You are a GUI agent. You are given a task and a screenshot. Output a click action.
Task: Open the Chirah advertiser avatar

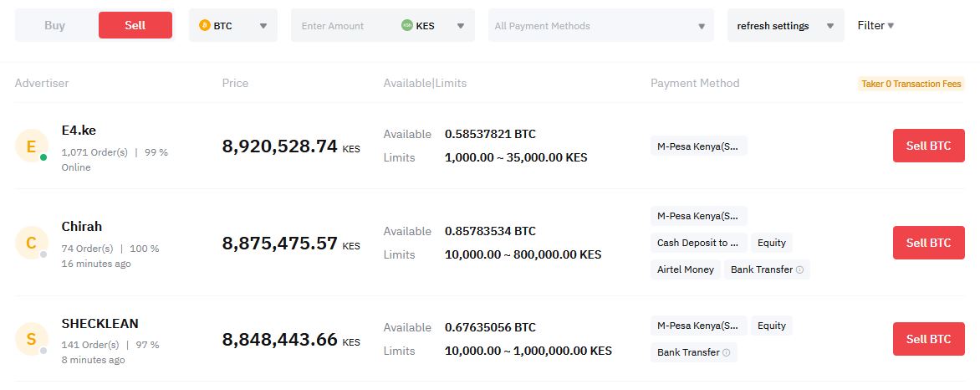click(x=31, y=243)
